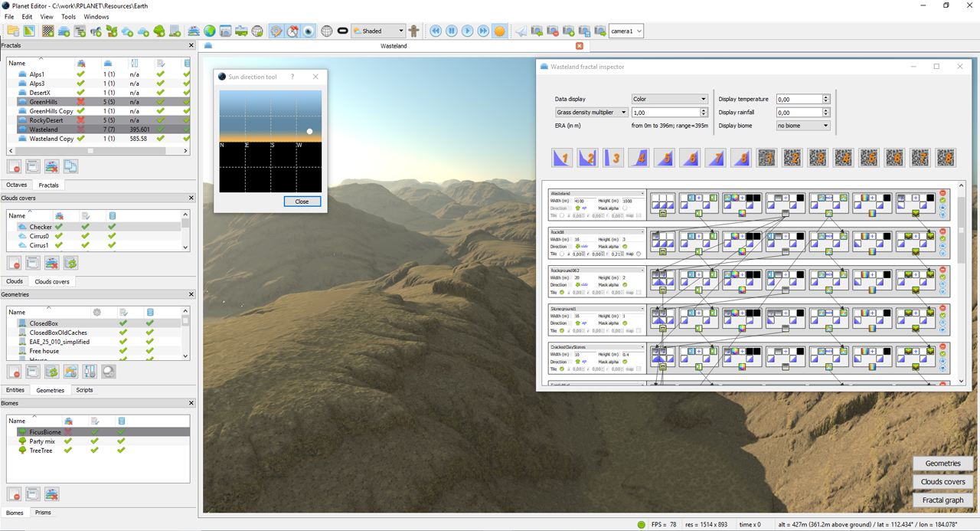Viewport: 980px width, 531px height.
Task: Toggle FicusBiome red X enable status
Action: coord(68,432)
